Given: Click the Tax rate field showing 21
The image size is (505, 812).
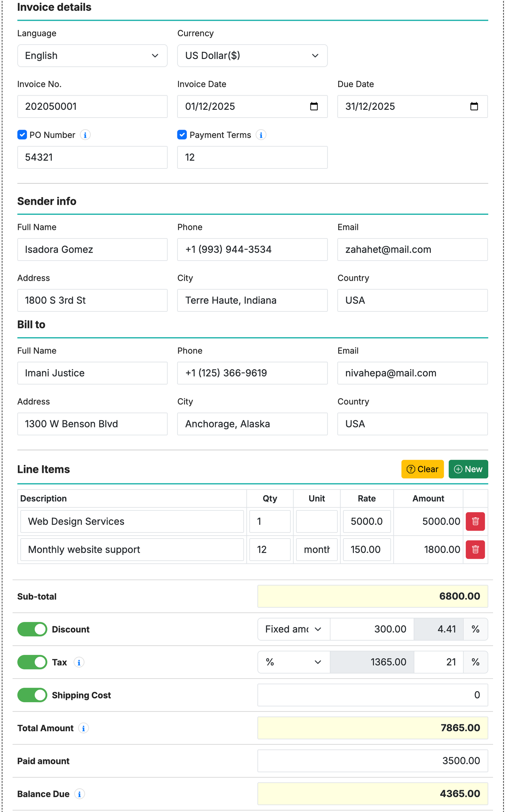Looking at the screenshot, I should click(x=438, y=662).
